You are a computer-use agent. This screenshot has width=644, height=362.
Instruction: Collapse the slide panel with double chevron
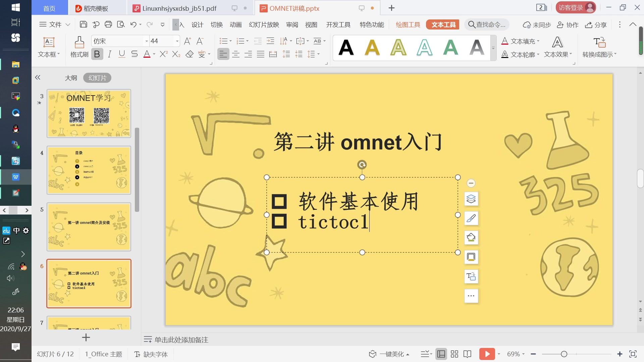tap(38, 77)
